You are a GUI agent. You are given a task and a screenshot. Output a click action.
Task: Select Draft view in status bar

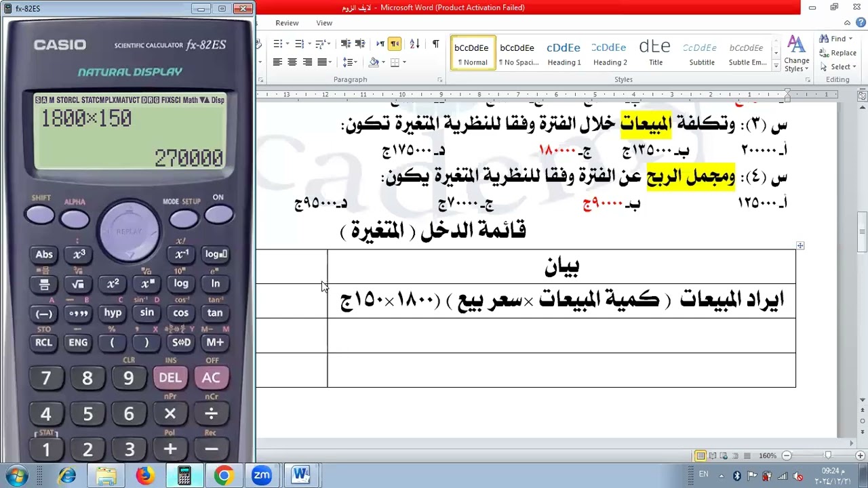pyautogui.click(x=747, y=456)
